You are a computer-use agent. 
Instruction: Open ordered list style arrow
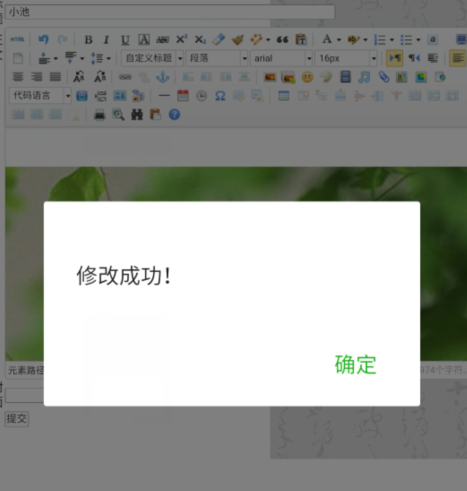tap(392, 40)
